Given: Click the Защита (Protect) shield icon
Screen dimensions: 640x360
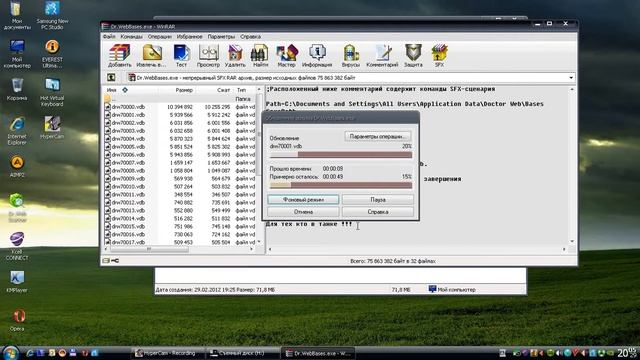Looking at the screenshot, I should [x=413, y=56].
